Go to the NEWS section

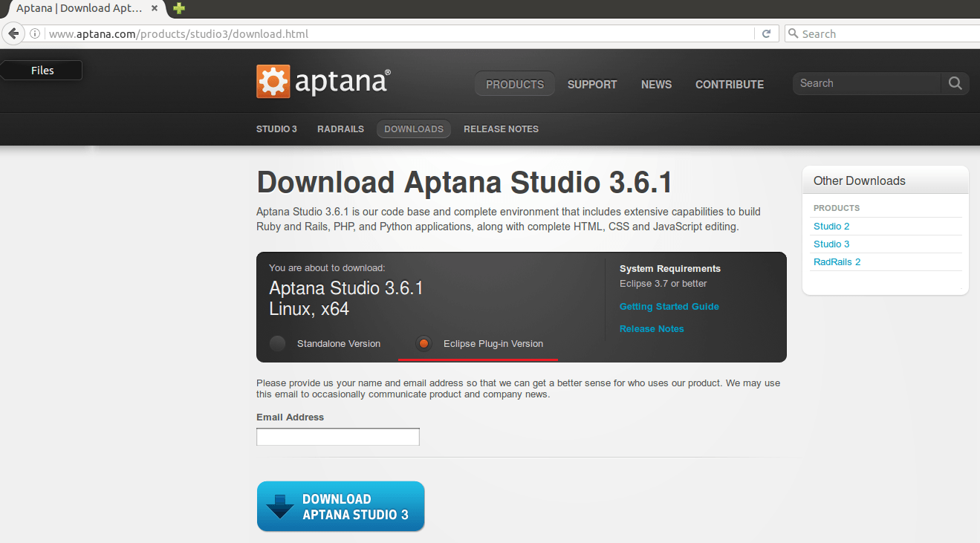coord(656,85)
